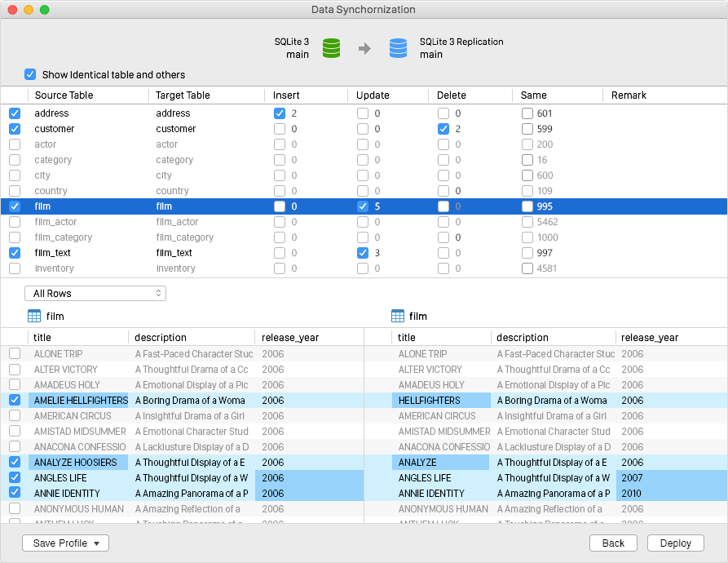
Task: Open the All Rows filter dropdown
Action: (x=95, y=293)
